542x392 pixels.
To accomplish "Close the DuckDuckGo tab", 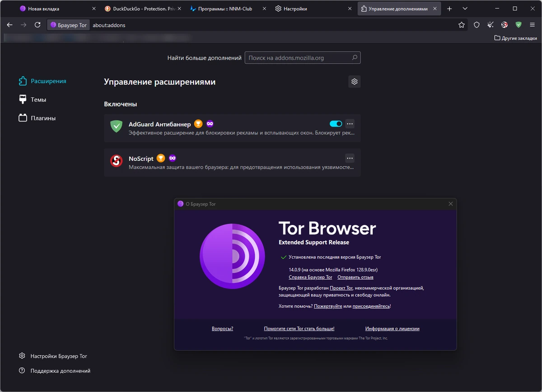I will tap(179, 9).
